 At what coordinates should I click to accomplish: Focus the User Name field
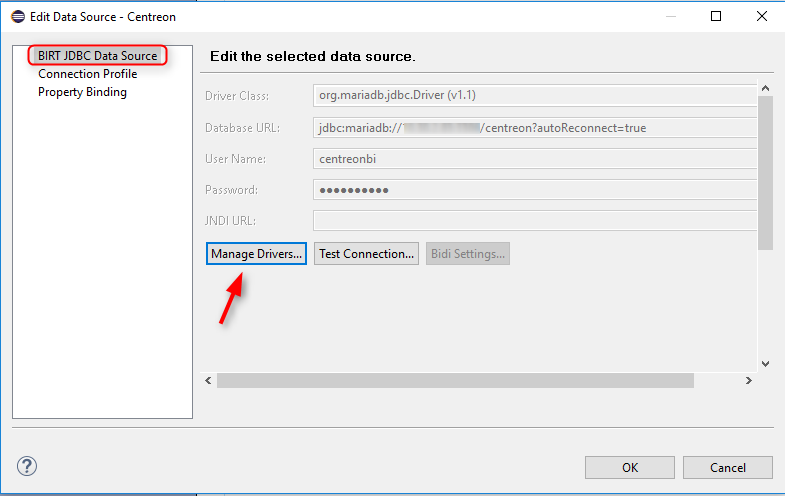point(534,159)
